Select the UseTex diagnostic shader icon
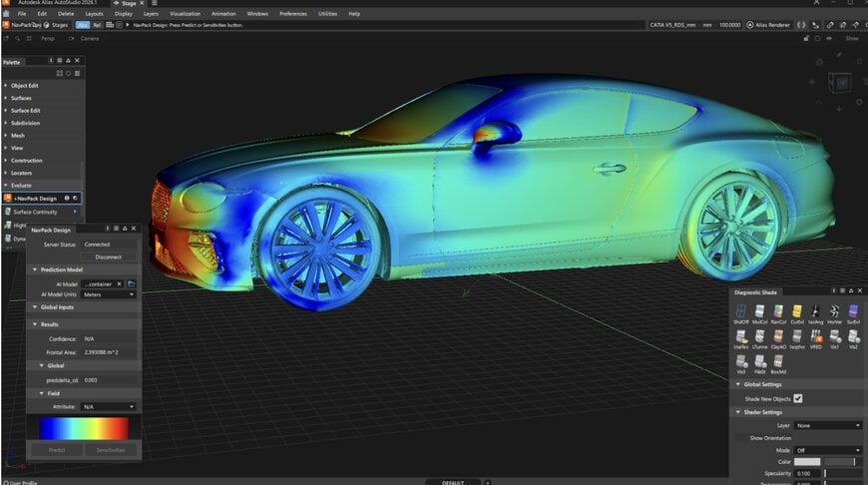This screenshot has height=485, width=868. (x=741, y=336)
